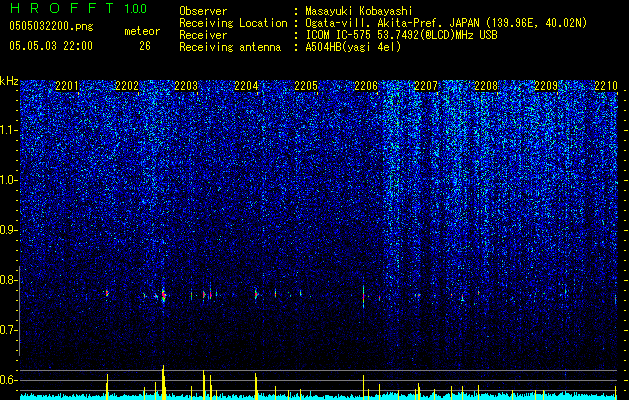629x400 pixels.
Task: Click the Receiver value ICOM IC-575
Action: click(x=340, y=35)
